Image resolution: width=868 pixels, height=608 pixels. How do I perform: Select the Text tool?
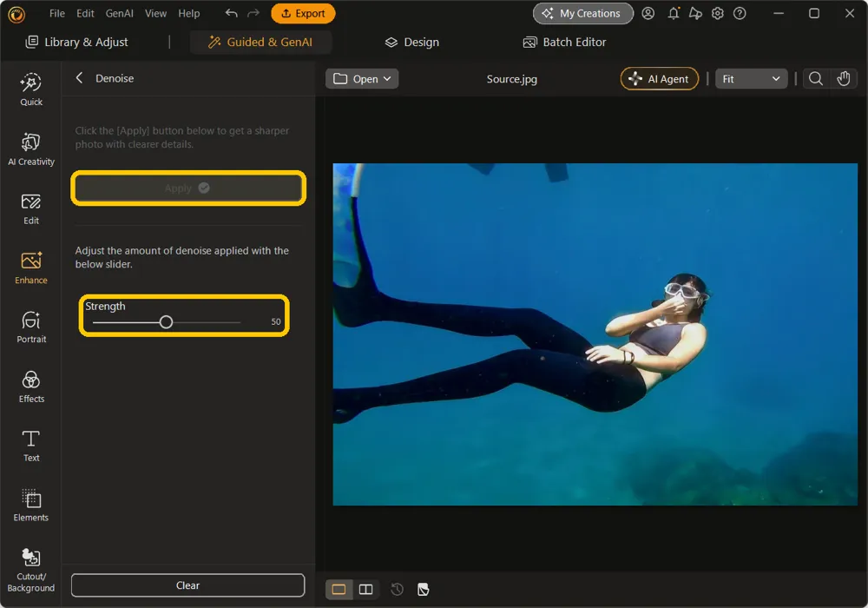tap(31, 446)
